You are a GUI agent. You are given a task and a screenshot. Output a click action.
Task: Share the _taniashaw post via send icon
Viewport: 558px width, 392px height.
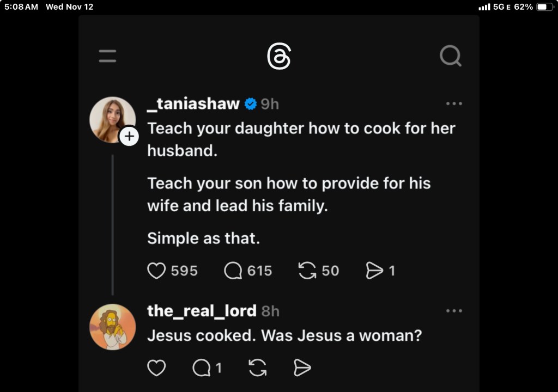[x=374, y=271]
